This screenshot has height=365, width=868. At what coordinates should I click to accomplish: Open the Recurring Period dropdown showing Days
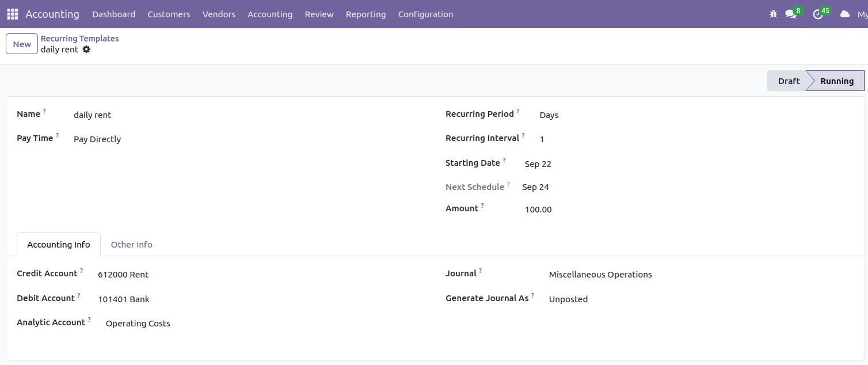tap(549, 115)
